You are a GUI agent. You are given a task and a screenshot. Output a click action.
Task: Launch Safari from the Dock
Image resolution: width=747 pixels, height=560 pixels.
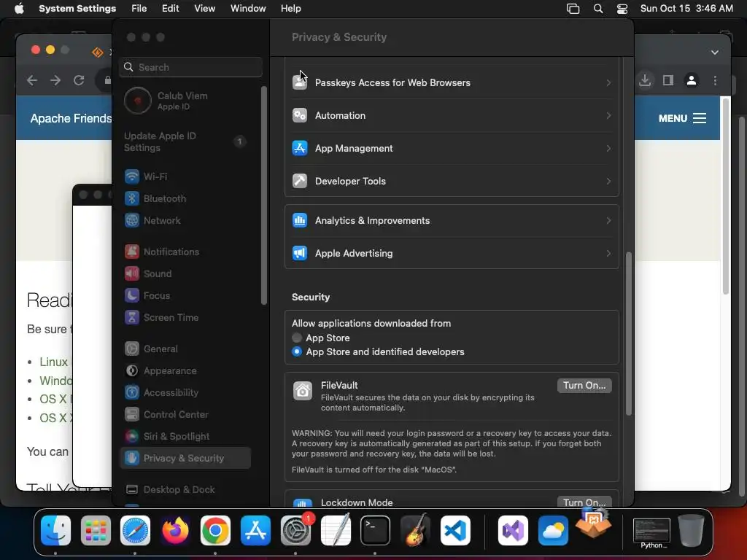[x=135, y=530]
